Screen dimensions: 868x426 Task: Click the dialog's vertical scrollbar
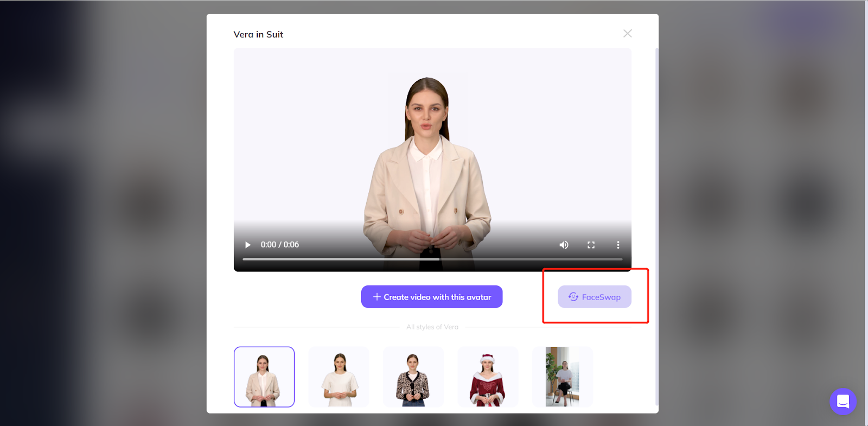pos(656,217)
